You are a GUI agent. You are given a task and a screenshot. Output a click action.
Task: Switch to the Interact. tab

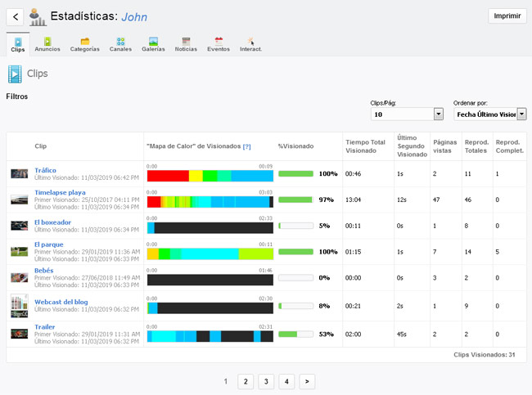click(250, 44)
